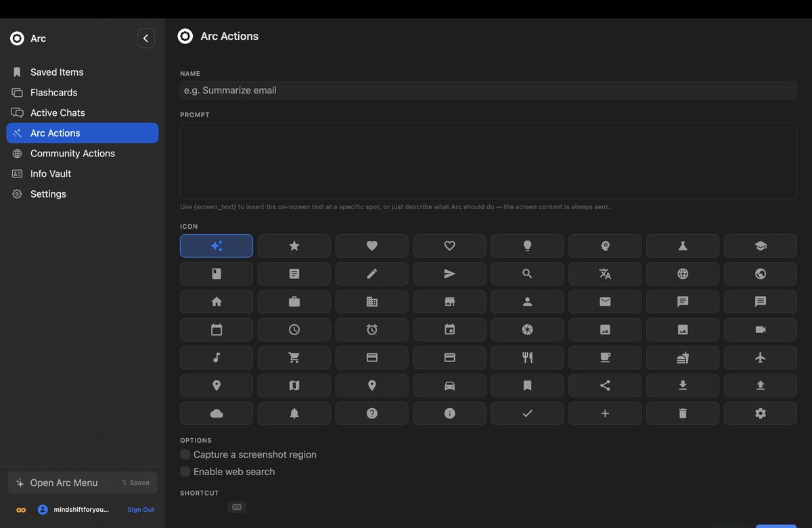Select the checkmark icon

[x=527, y=413]
